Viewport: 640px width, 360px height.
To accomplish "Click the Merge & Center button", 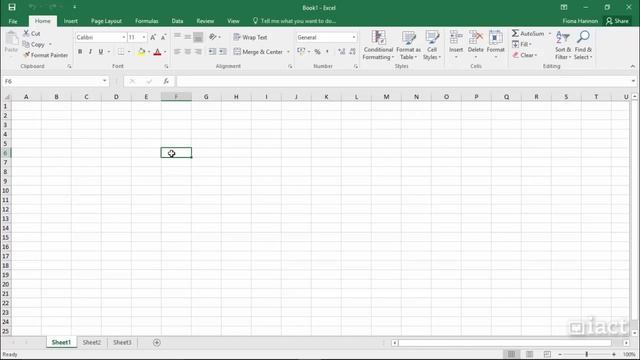I will tap(258, 52).
